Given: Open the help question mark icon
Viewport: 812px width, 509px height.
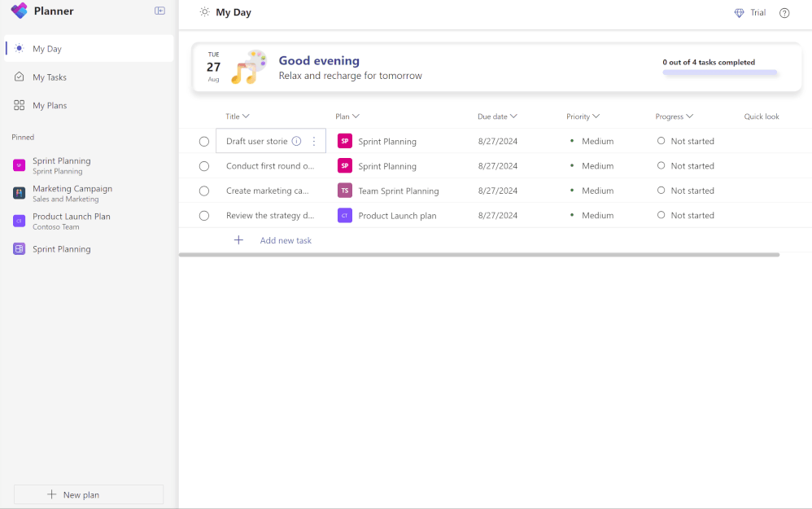Looking at the screenshot, I should point(784,13).
